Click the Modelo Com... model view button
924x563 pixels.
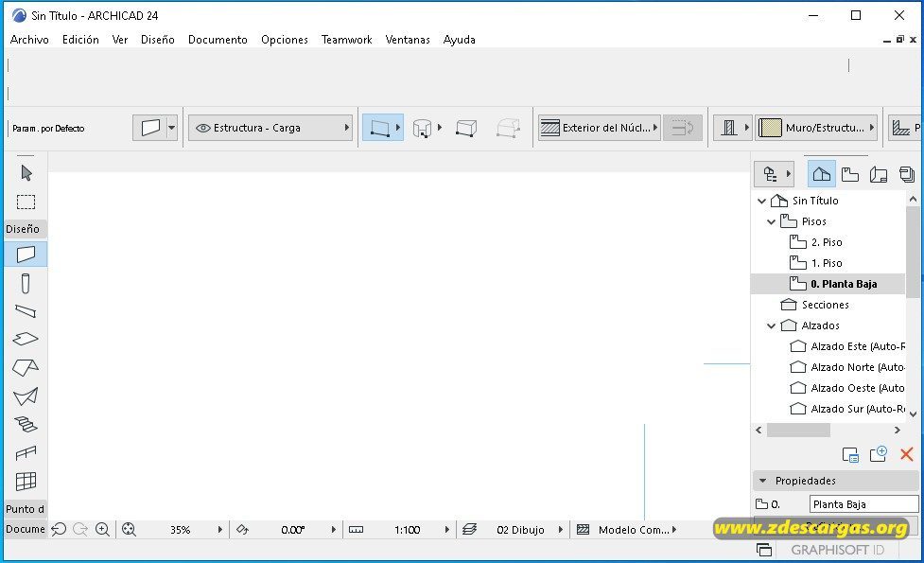pos(634,529)
